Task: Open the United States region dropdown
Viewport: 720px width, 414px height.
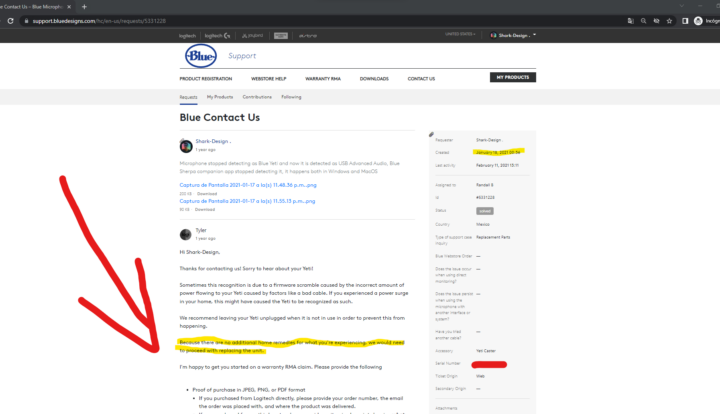Action: 460,34
